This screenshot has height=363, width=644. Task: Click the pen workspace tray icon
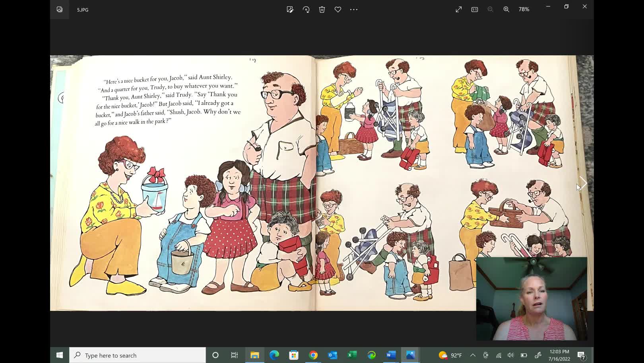pyautogui.click(x=538, y=355)
